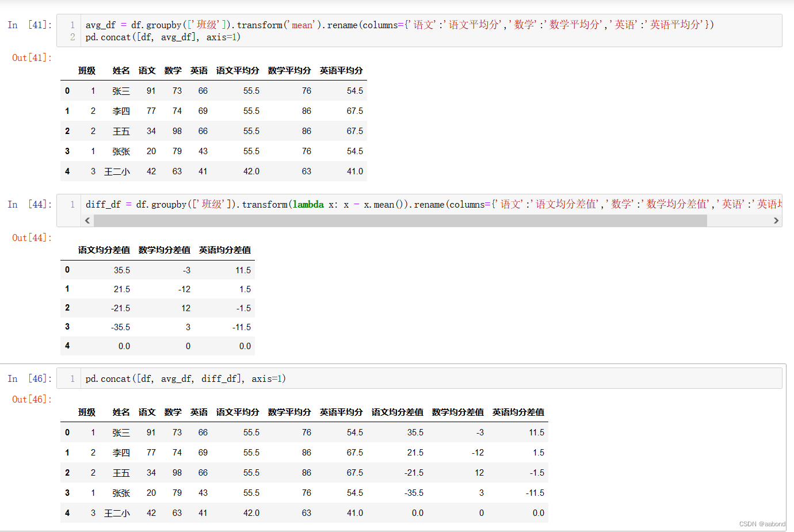The image size is (794, 532).
Task: Click the 语文平均分 header in Out[46] table
Action: 238,412
